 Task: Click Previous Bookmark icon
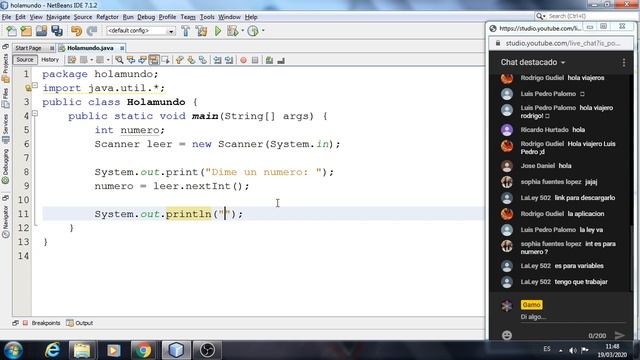tap(180, 60)
